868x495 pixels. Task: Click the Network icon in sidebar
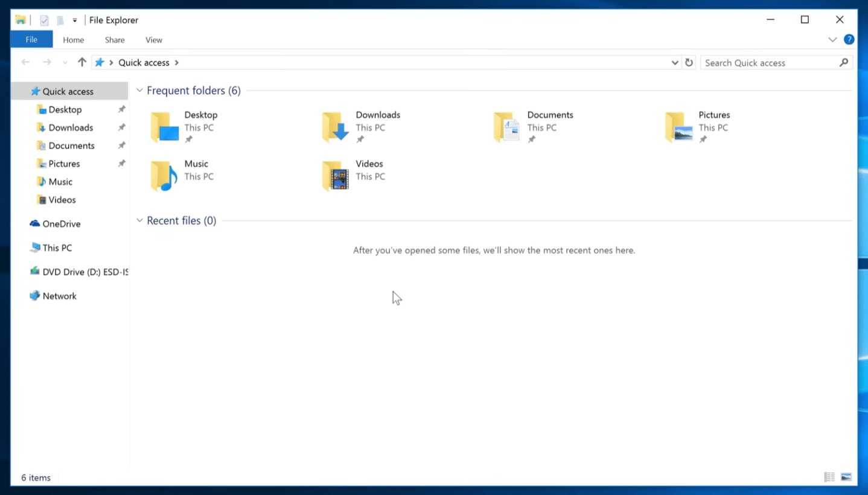35,296
